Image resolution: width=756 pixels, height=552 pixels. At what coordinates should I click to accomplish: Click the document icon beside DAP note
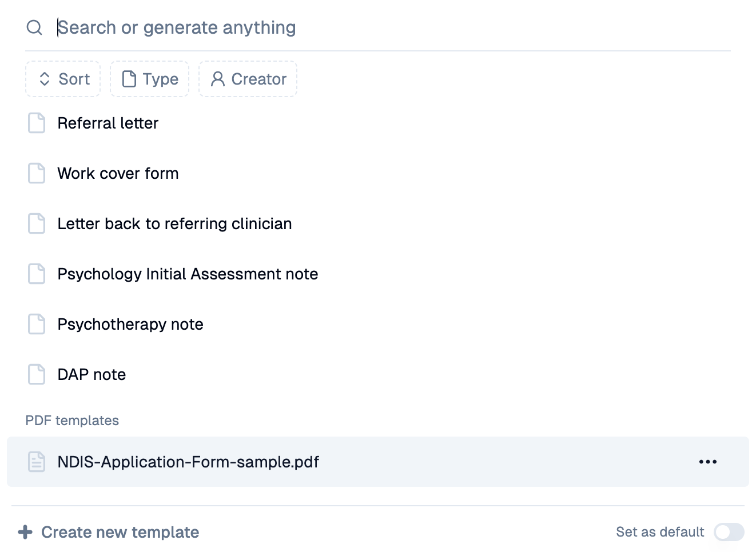(x=36, y=374)
